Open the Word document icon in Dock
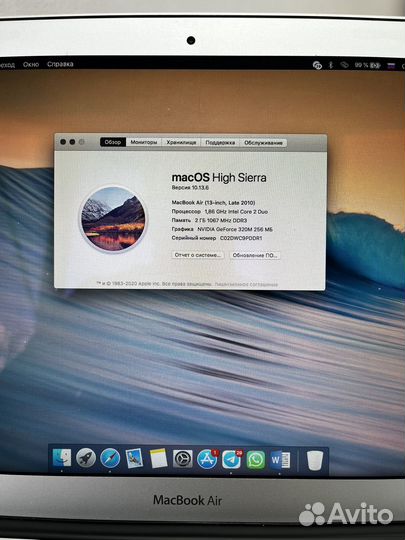The height and width of the screenshot is (540, 405). click(x=280, y=460)
